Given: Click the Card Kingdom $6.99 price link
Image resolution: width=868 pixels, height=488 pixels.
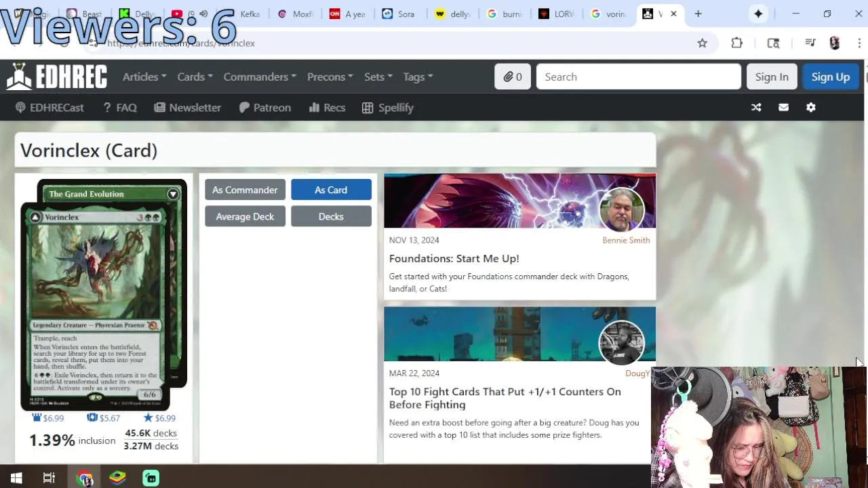Looking at the screenshot, I should pos(47,418).
